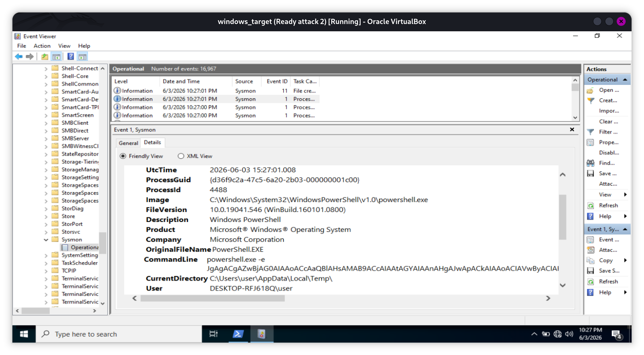This screenshot has width=644, height=355.
Task: Switch to the General tab
Action: coord(128,143)
